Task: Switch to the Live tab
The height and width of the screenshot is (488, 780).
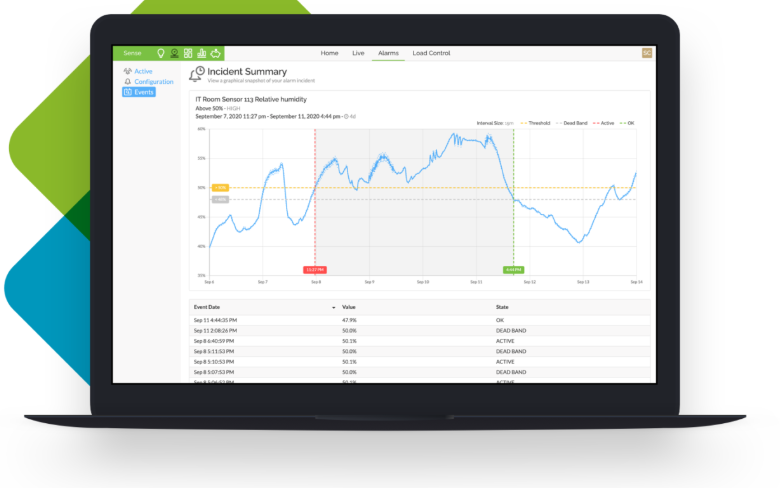Action: [x=358, y=53]
